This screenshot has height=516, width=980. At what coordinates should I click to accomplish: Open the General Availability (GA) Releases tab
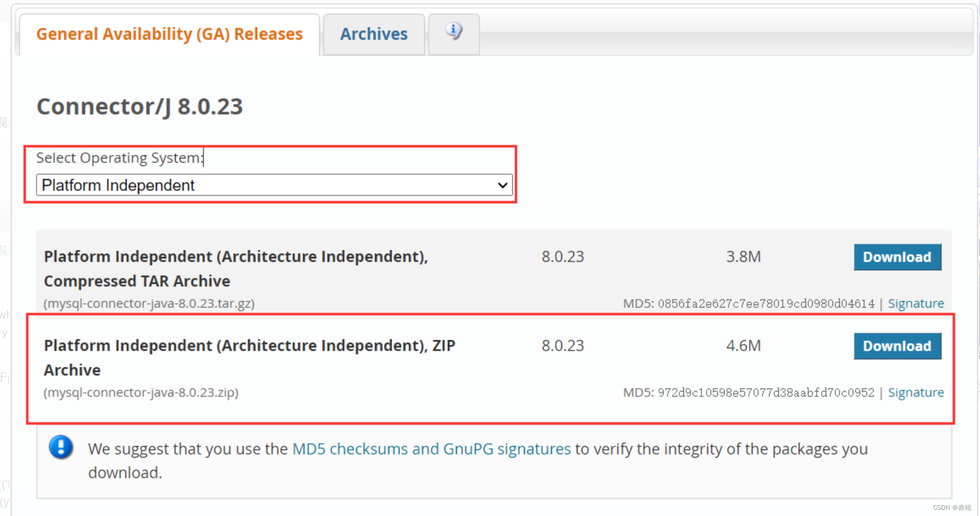169,34
